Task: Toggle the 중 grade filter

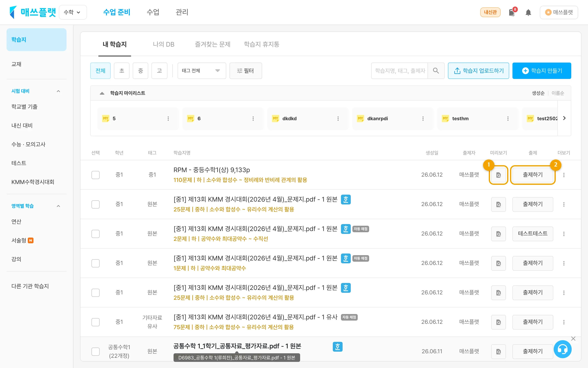Action: (x=140, y=71)
